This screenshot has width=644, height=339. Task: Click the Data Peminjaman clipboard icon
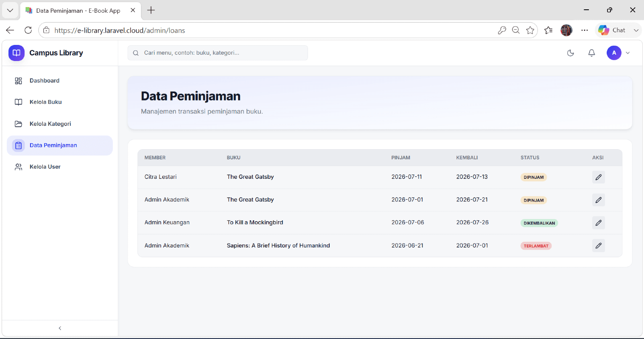pos(18,145)
